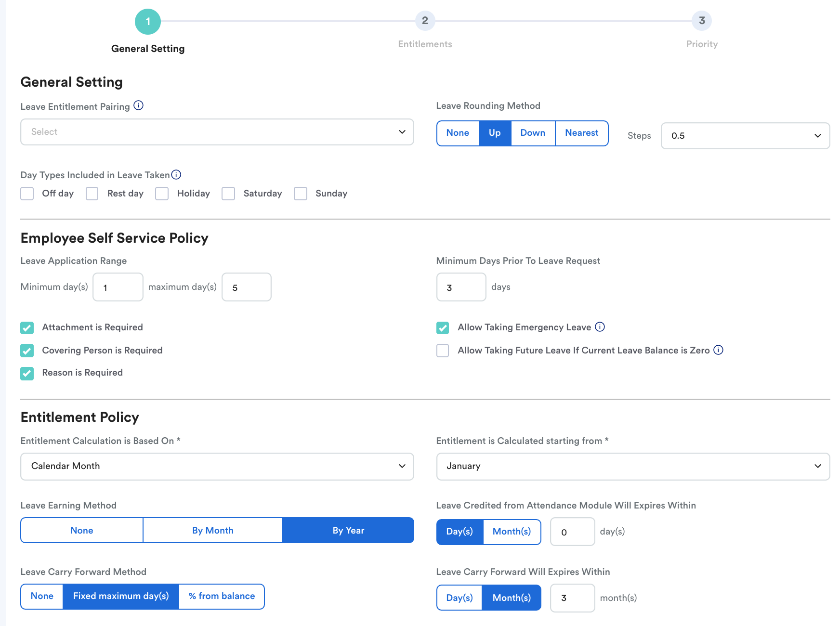Open the Calendar Month dropdown
840x626 pixels.
pyautogui.click(x=217, y=466)
